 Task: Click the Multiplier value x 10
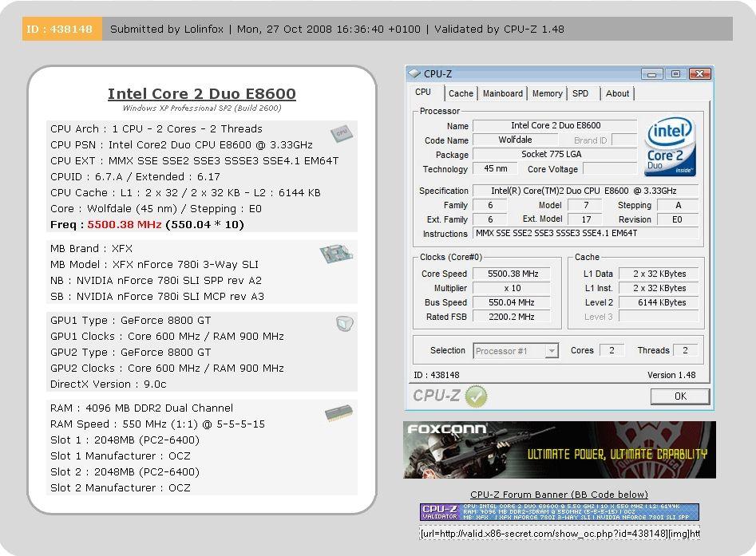click(x=513, y=288)
